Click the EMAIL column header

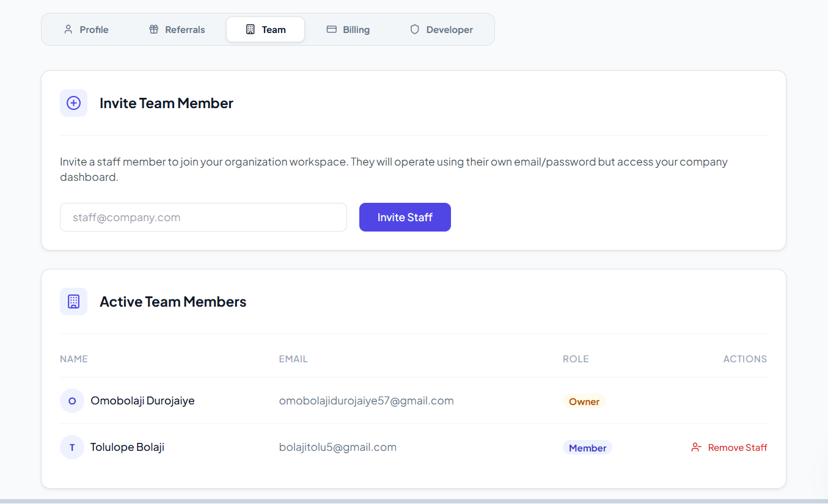293,359
